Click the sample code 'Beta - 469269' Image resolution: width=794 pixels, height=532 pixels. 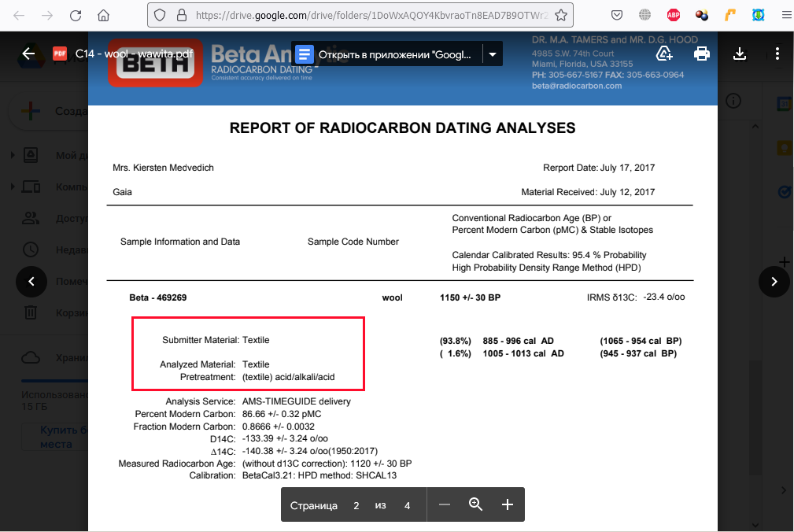(x=158, y=297)
